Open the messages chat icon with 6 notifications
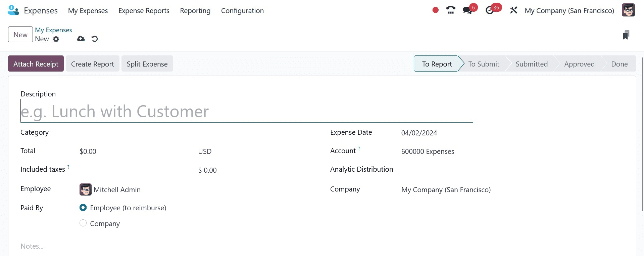The image size is (644, 256). click(x=467, y=10)
